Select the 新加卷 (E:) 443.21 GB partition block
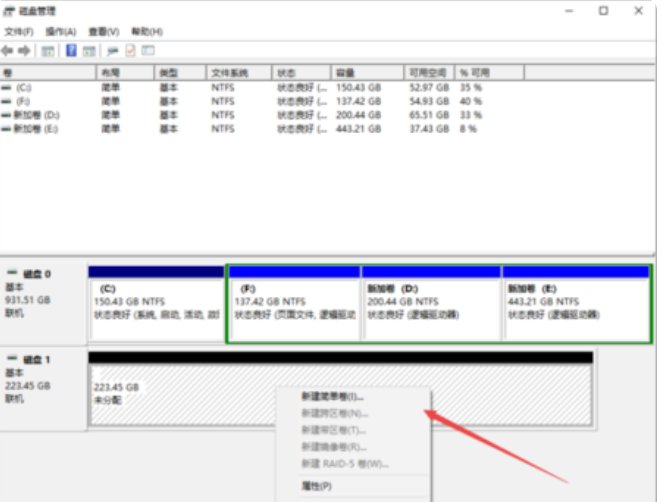This screenshot has height=502, width=662. pos(576,303)
